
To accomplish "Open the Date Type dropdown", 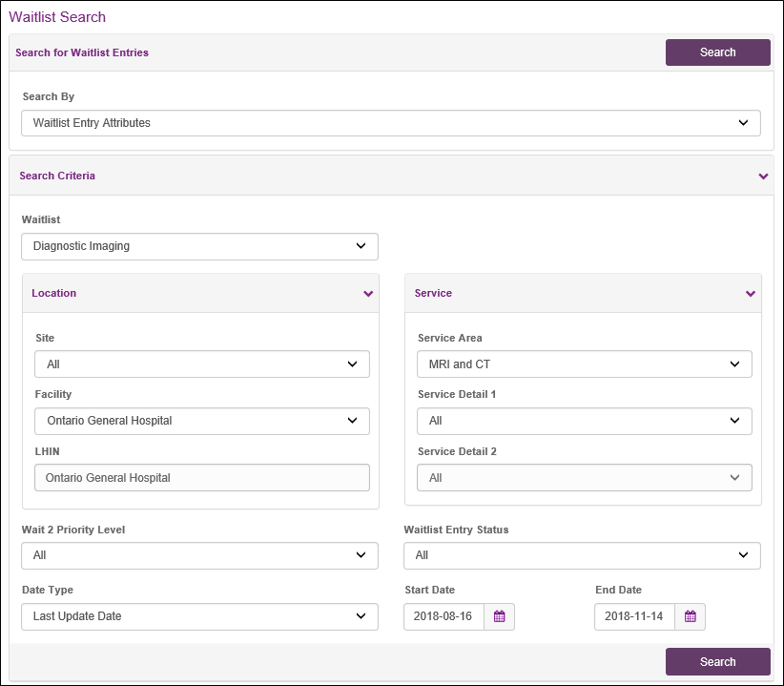I will 199,616.
